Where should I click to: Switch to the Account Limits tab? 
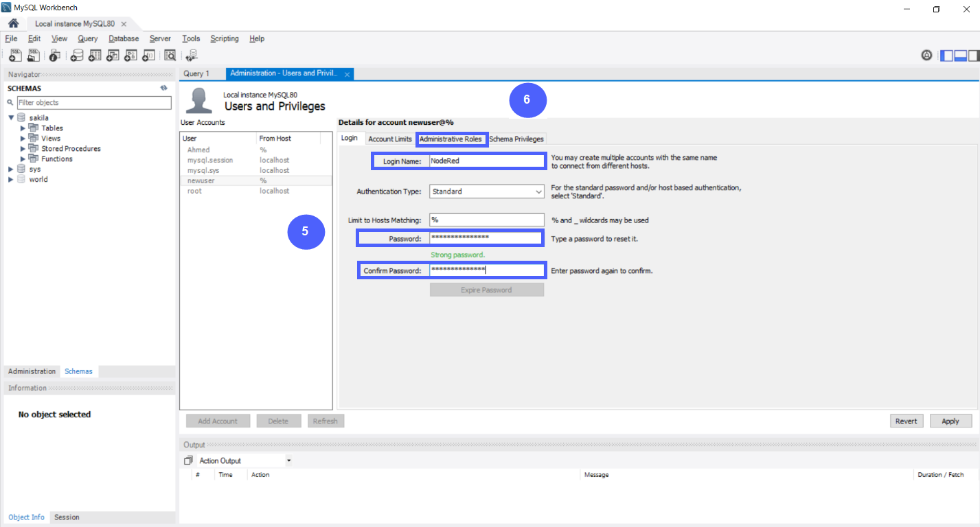coord(390,139)
